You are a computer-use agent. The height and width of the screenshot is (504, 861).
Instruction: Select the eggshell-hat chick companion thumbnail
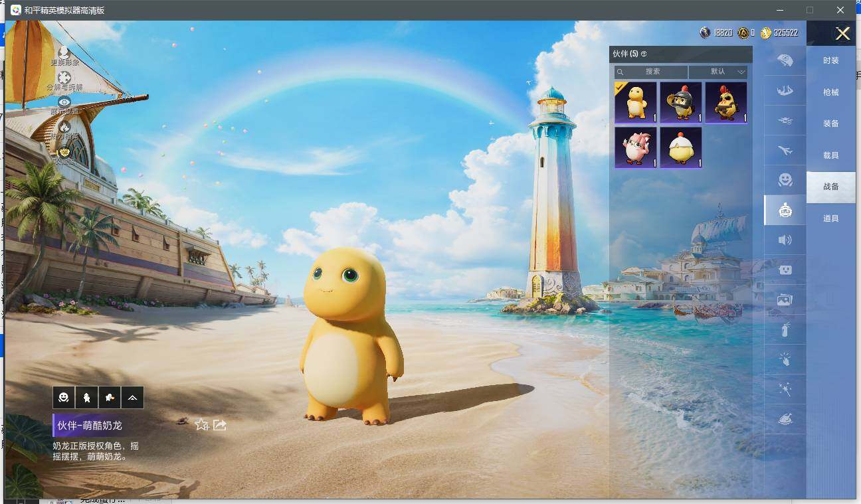pyautogui.click(x=681, y=147)
